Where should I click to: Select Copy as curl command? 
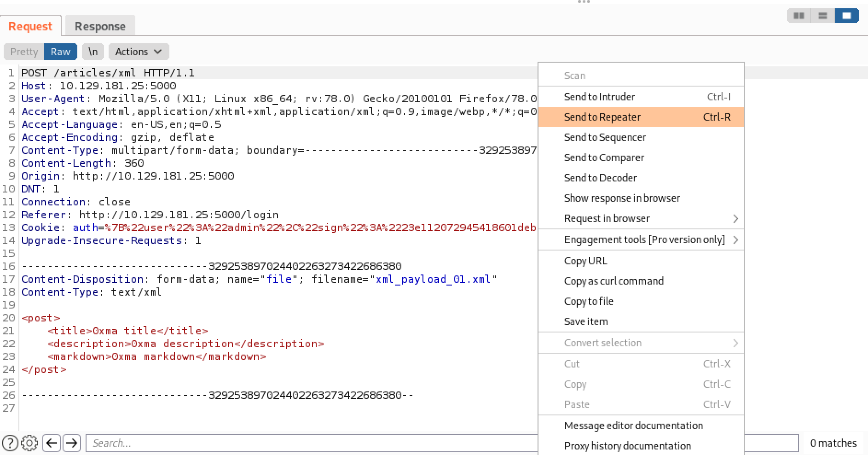click(x=641, y=281)
